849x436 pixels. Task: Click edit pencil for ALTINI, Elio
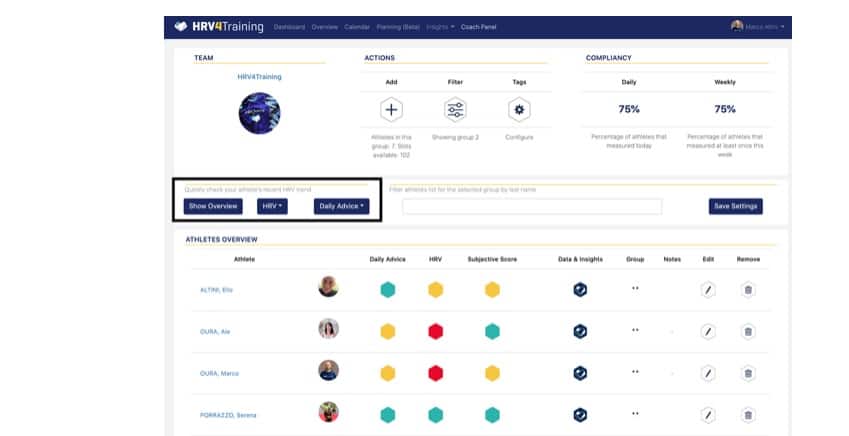708,290
